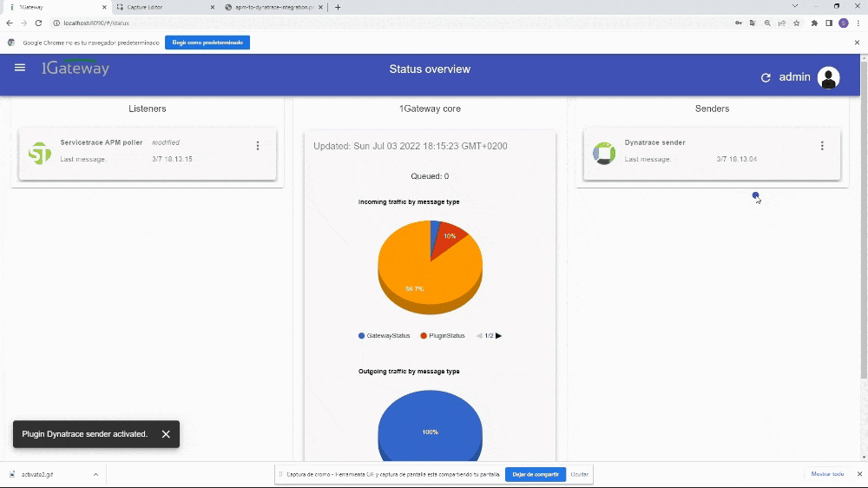Click the 'Queued: 0' text
The image size is (868, 488).
pyautogui.click(x=430, y=176)
